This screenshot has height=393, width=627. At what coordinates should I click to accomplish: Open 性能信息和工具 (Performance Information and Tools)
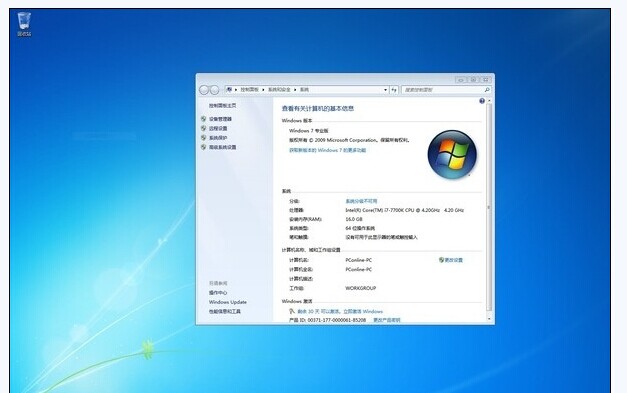click(224, 311)
